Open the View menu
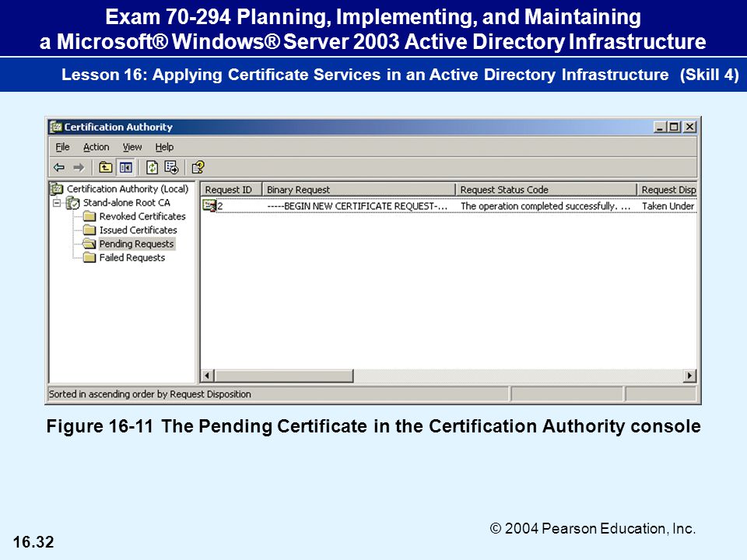 point(132,147)
